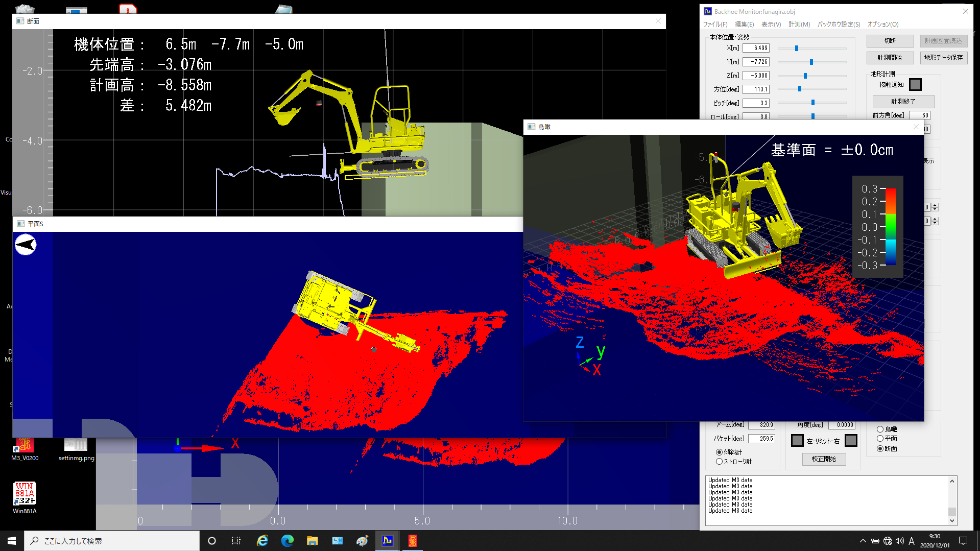Adjust the X[m] position slider
The width and height of the screenshot is (980, 551).
(x=796, y=48)
